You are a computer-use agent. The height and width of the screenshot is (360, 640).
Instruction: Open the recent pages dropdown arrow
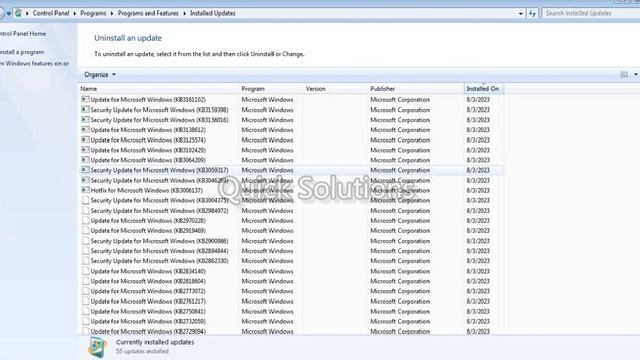pos(9,13)
